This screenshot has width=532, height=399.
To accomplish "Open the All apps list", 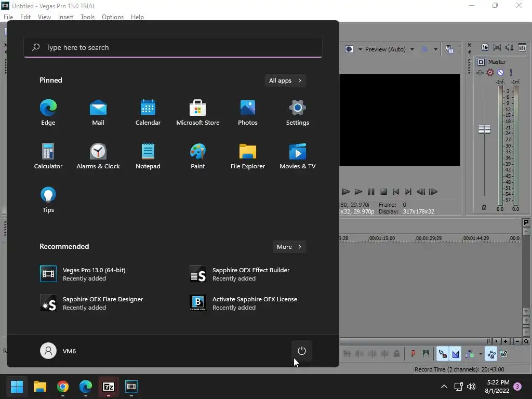I will (x=285, y=81).
